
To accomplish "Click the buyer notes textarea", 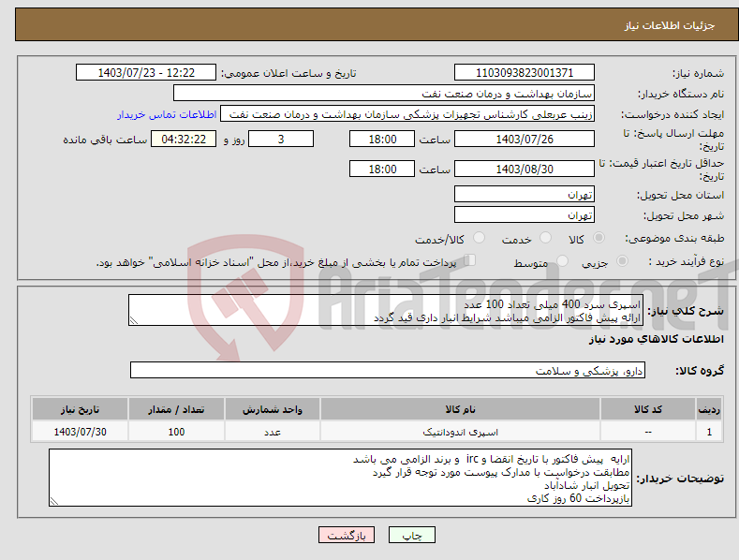I will (x=340, y=478).
